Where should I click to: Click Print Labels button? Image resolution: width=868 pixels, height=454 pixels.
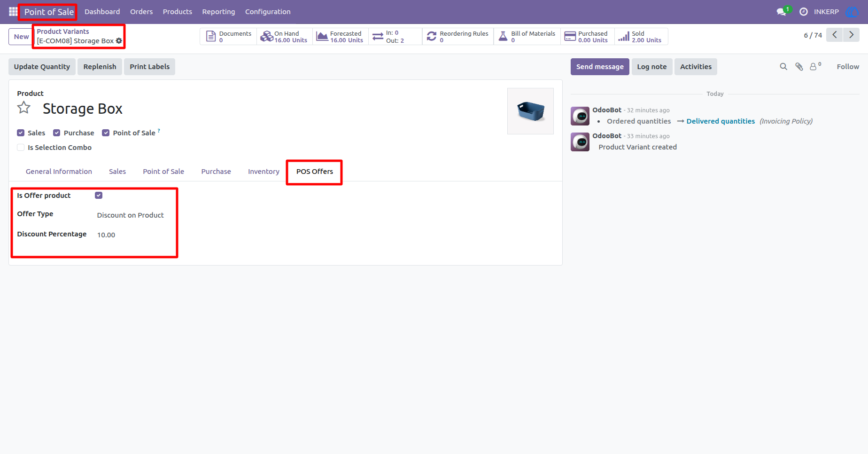(x=150, y=67)
